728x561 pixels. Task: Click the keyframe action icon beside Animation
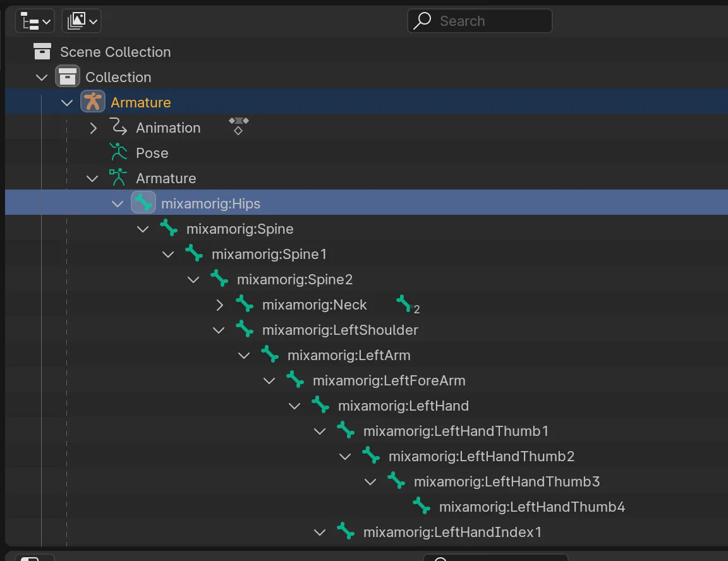pyautogui.click(x=238, y=125)
